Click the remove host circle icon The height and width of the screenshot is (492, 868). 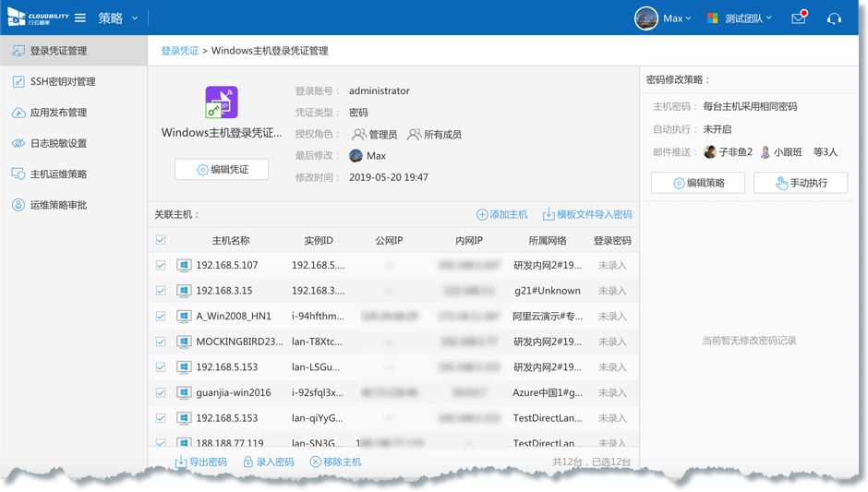(316, 462)
